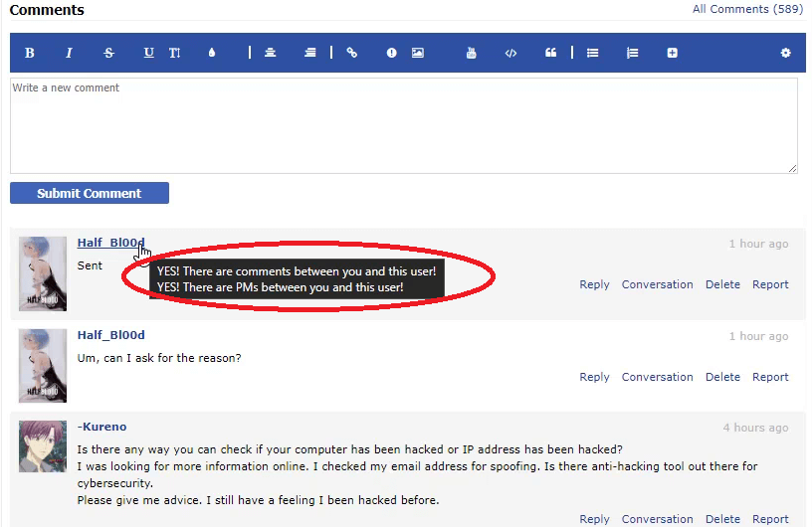Image resolution: width=812 pixels, height=527 pixels.
Task: Open Half_Bl00d profile from 'Um, can I ask' comment
Action: click(x=110, y=335)
